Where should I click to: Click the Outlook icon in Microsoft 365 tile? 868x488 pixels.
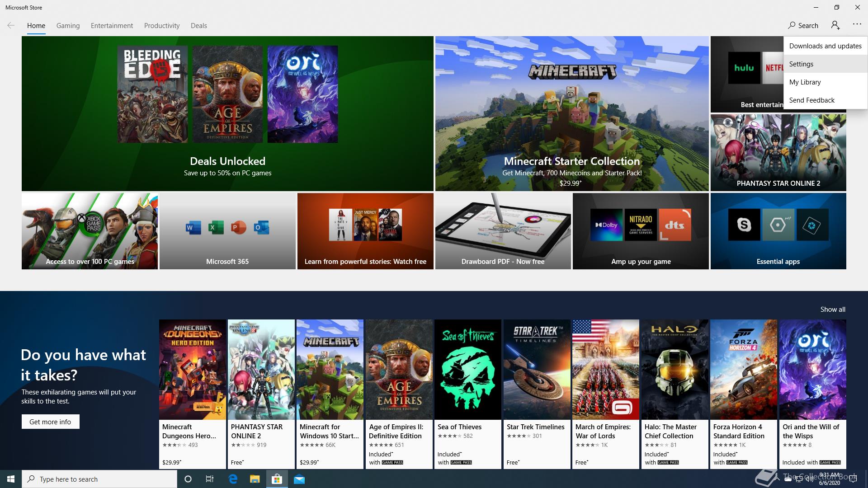pyautogui.click(x=261, y=227)
